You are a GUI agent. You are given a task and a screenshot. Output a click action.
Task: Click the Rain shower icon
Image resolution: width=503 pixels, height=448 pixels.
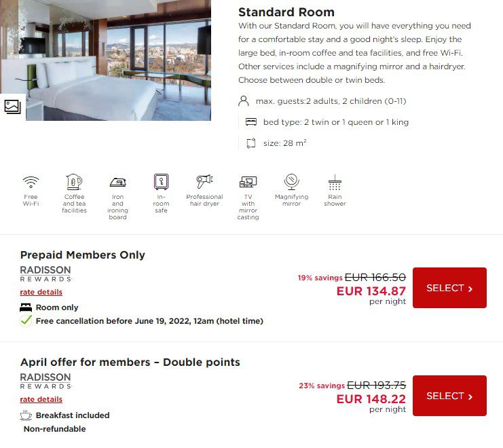point(335,182)
